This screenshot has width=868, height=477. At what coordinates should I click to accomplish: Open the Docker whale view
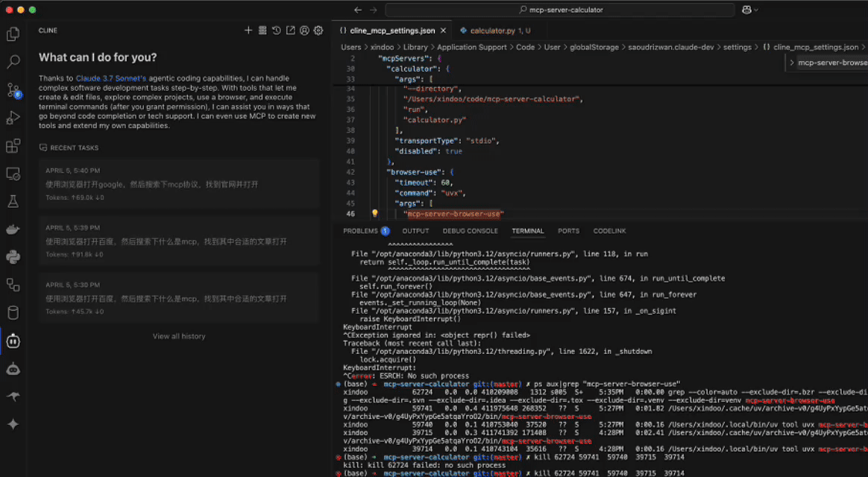[x=13, y=229]
